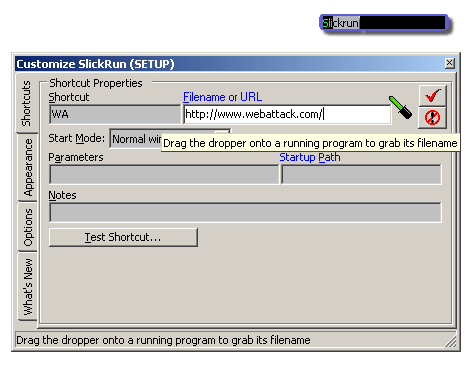
Task: Click the green dropper icon
Action: click(x=401, y=107)
